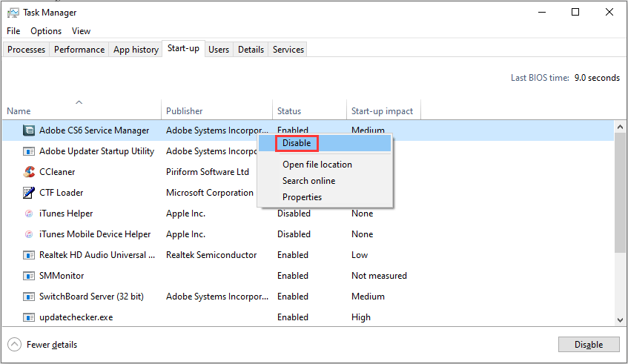Switch to the App history tab
628x364 pixels.
[136, 50]
